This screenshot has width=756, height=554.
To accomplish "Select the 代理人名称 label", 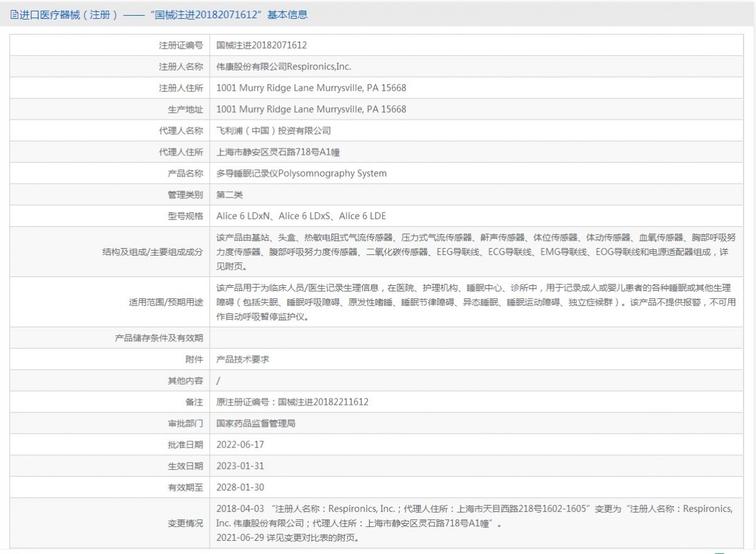I will point(181,131).
